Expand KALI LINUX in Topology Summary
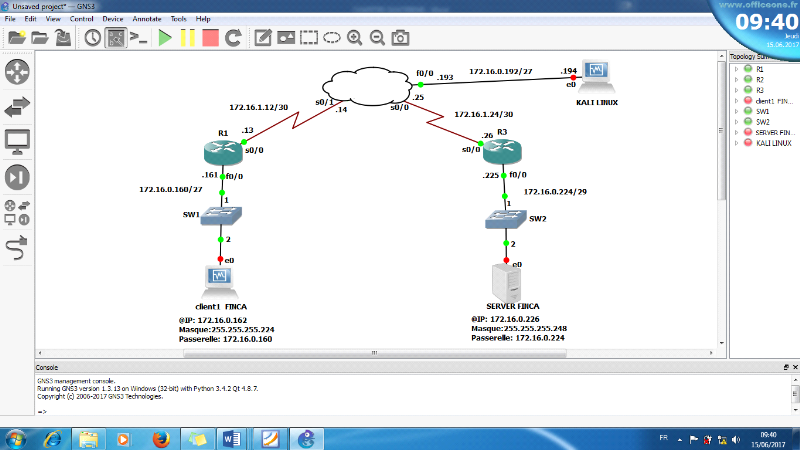 (736, 143)
